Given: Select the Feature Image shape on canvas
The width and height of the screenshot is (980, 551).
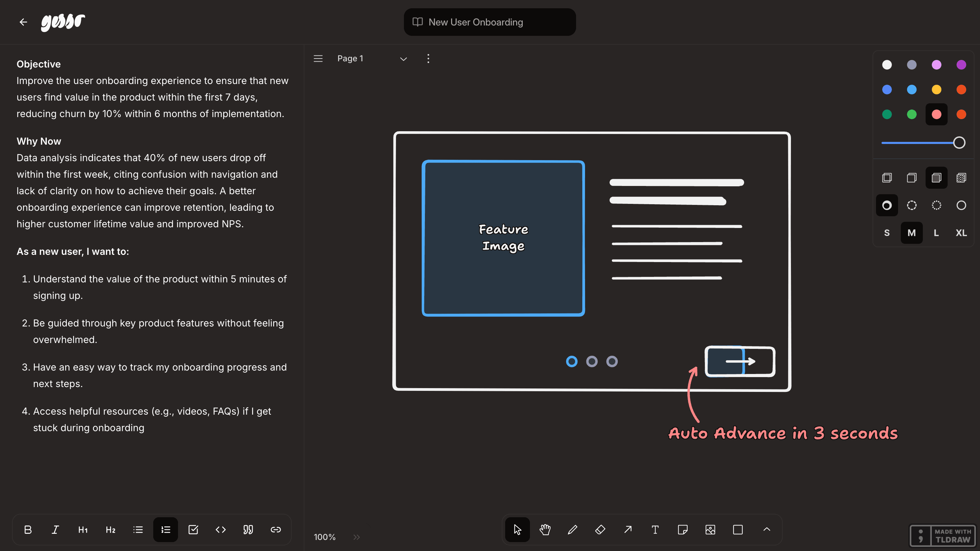Looking at the screenshot, I should click(503, 238).
